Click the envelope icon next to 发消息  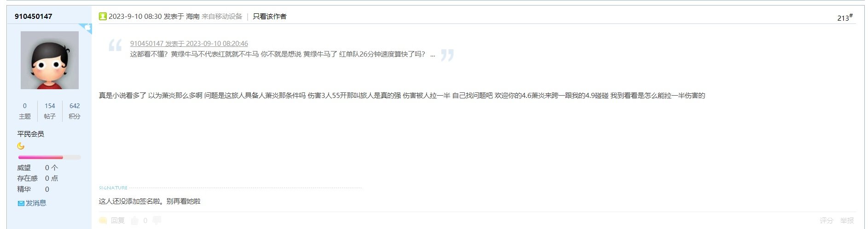(21, 203)
